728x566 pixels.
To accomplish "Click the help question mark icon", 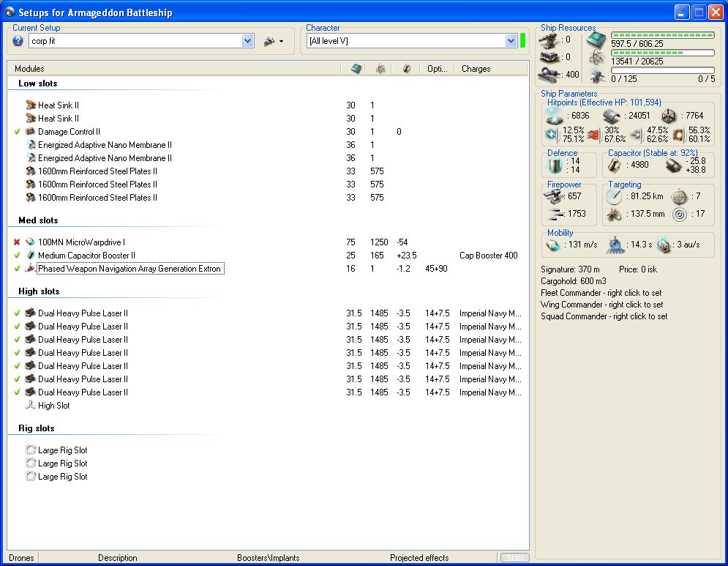I will click(x=18, y=41).
